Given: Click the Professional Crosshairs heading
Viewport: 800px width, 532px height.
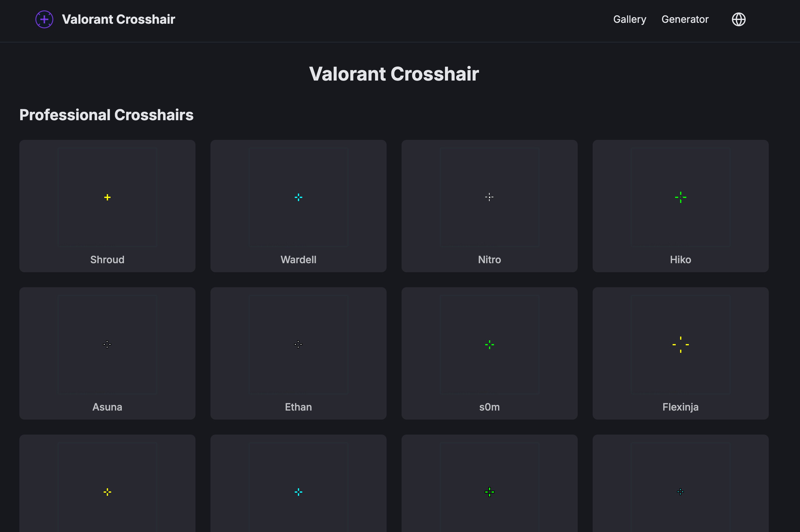Looking at the screenshot, I should point(106,115).
